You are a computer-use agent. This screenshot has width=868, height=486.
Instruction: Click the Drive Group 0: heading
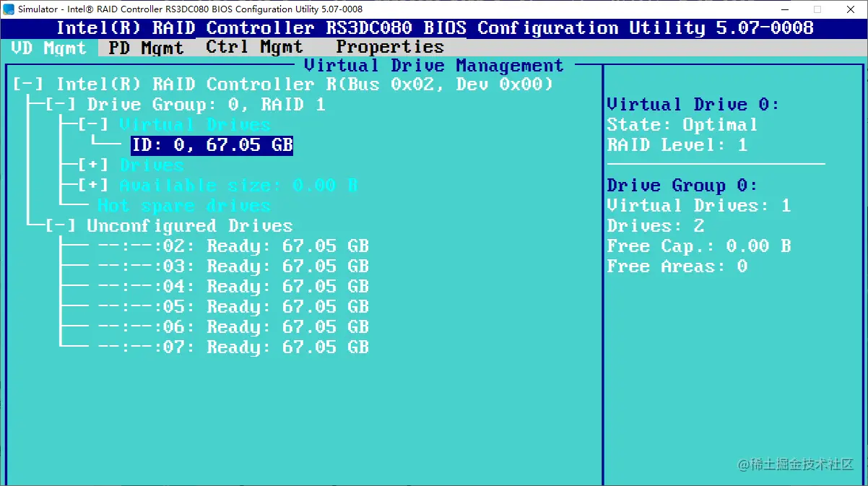(682, 186)
